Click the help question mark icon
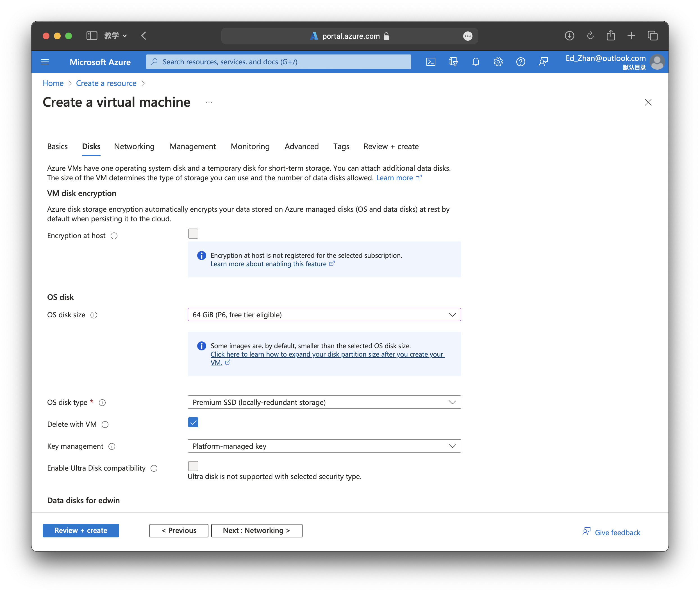This screenshot has height=593, width=700. point(521,62)
